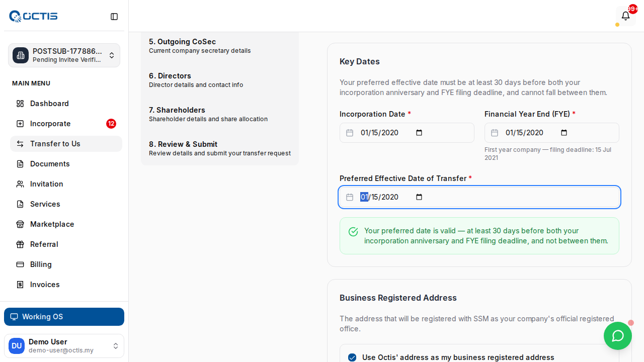Viewport: 644px width, 362px height.
Task: Open the chat support bubble
Action: point(618,336)
